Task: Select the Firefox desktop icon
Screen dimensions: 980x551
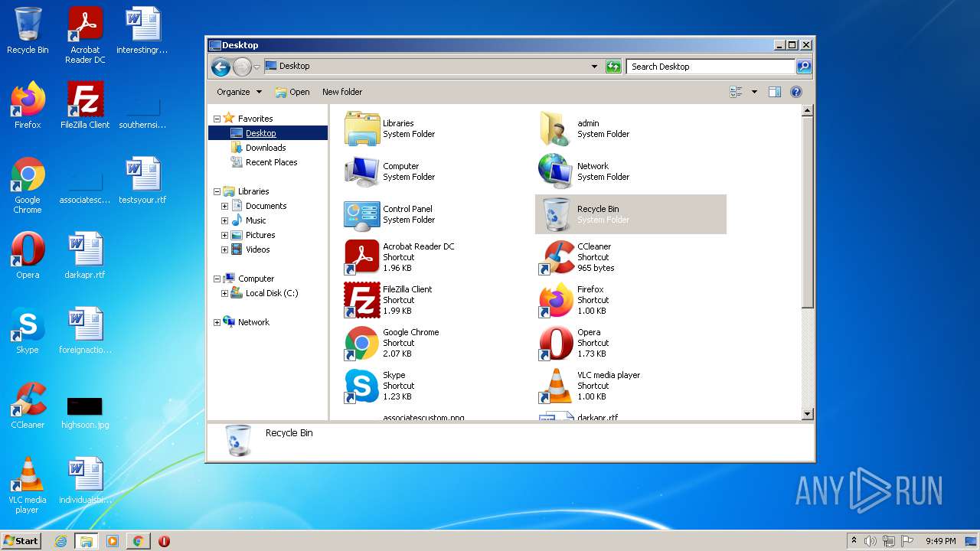Action: [28, 99]
